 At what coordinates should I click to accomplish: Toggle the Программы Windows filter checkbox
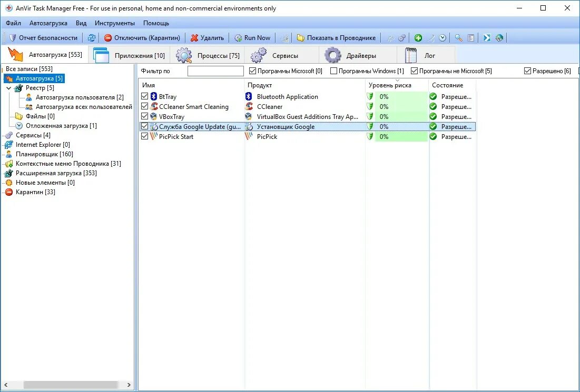(x=333, y=71)
